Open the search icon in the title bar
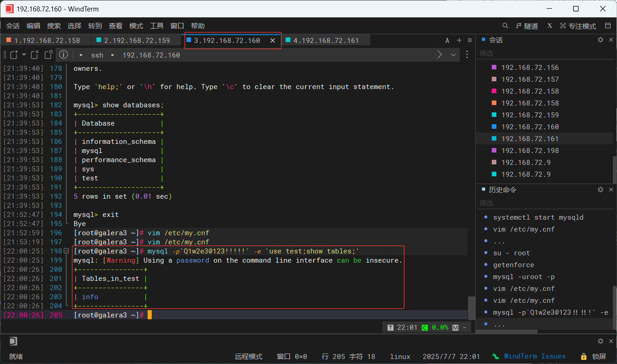 tap(505, 26)
